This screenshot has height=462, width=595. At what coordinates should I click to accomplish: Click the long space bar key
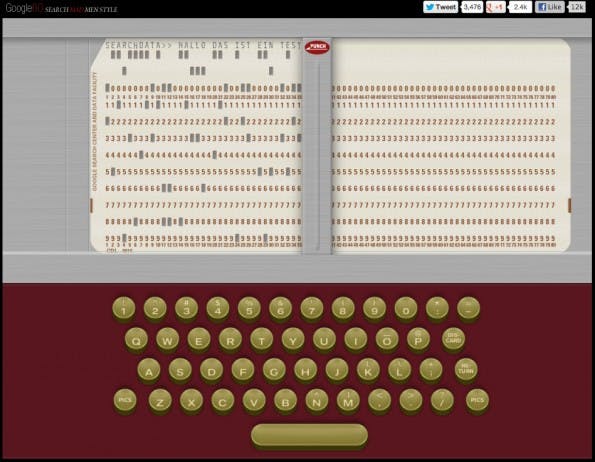[x=309, y=435]
